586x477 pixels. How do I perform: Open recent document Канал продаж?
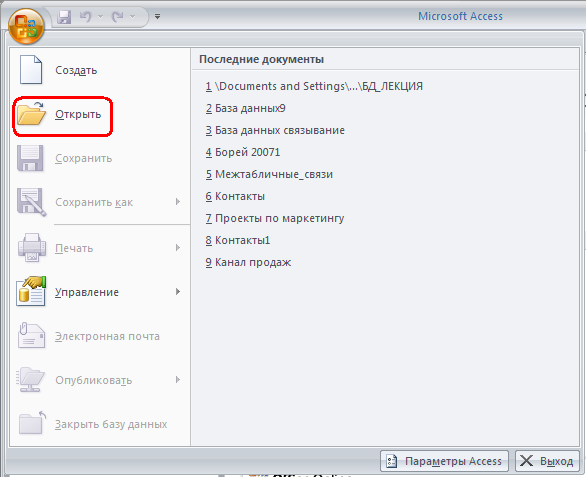pyautogui.click(x=248, y=262)
